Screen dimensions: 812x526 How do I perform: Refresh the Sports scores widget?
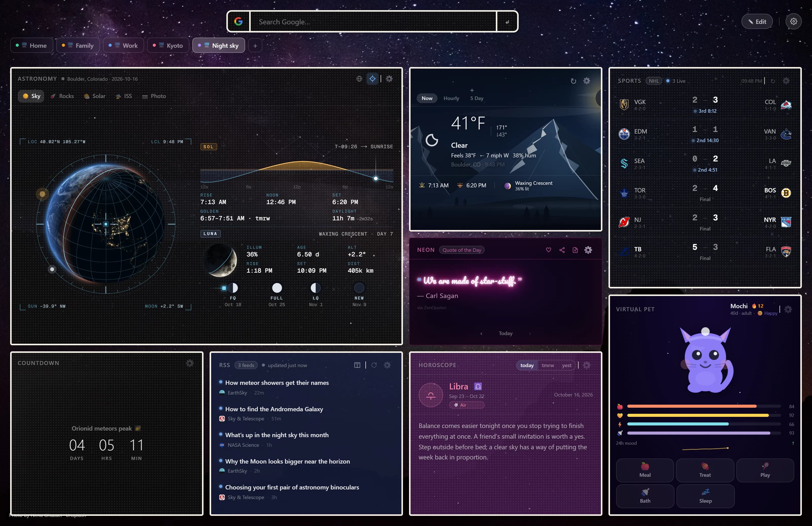click(x=773, y=81)
